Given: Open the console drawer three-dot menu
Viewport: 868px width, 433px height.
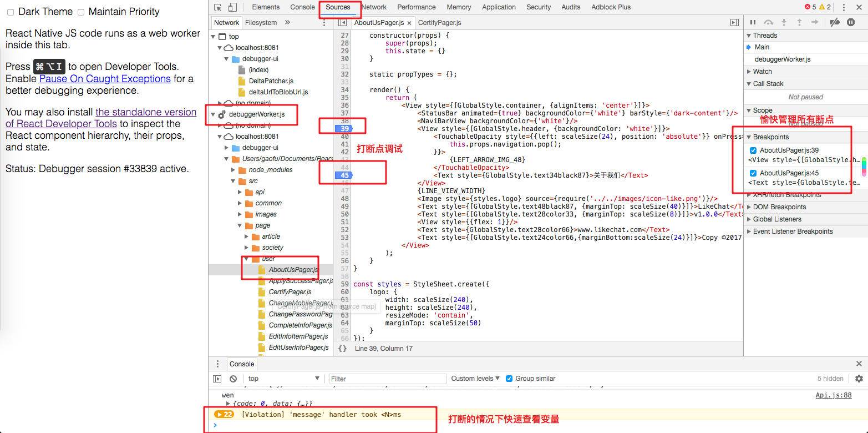Looking at the screenshot, I should point(217,364).
